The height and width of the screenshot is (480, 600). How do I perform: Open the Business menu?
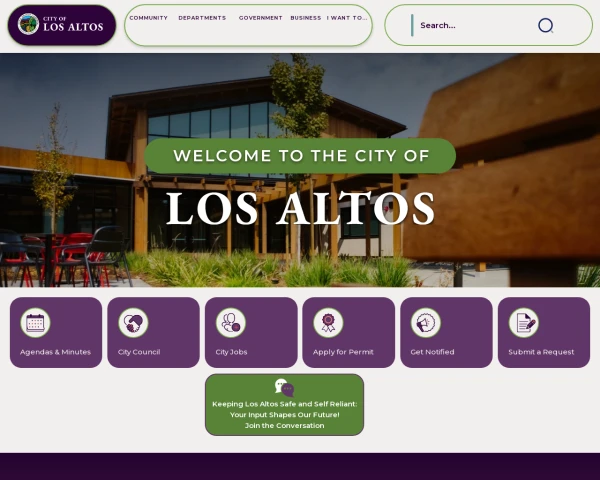pyautogui.click(x=306, y=18)
